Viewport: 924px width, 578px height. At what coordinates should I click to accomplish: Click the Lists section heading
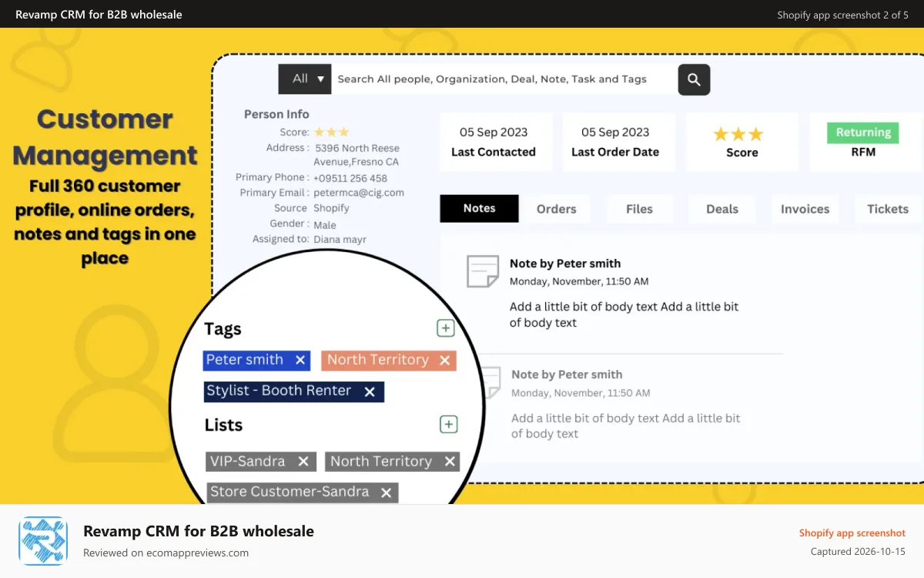click(223, 425)
